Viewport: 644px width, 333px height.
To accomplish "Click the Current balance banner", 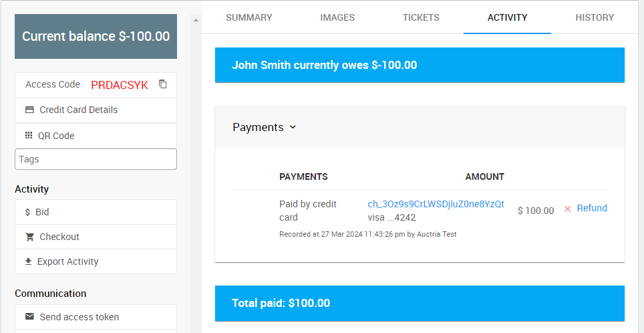I will [96, 36].
